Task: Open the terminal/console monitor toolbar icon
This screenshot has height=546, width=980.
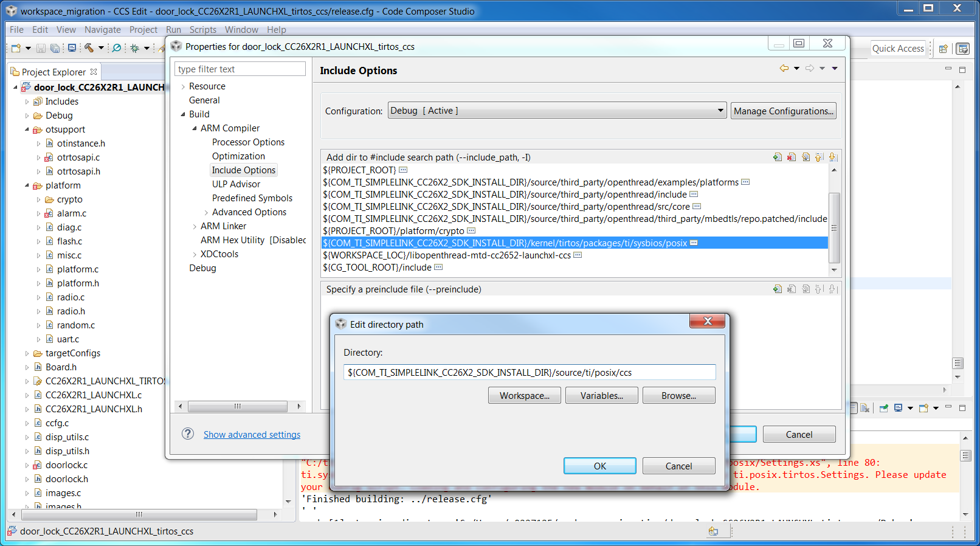Action: 72,48
